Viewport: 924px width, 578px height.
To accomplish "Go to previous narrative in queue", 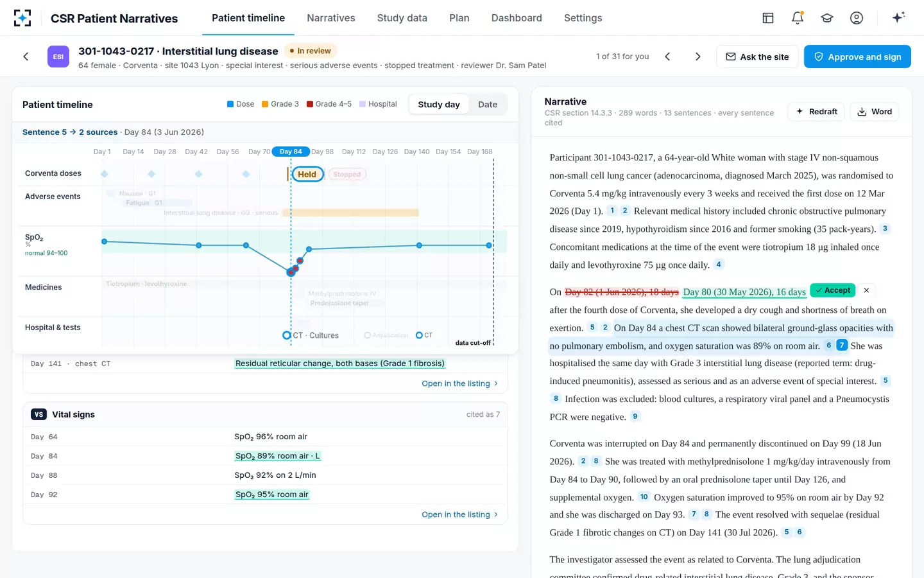I will pyautogui.click(x=667, y=57).
